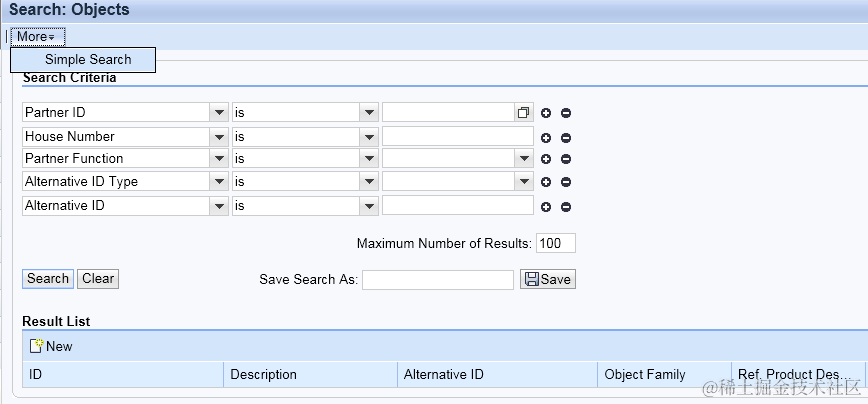
Task: Click the Save Search As field
Action: (x=438, y=279)
